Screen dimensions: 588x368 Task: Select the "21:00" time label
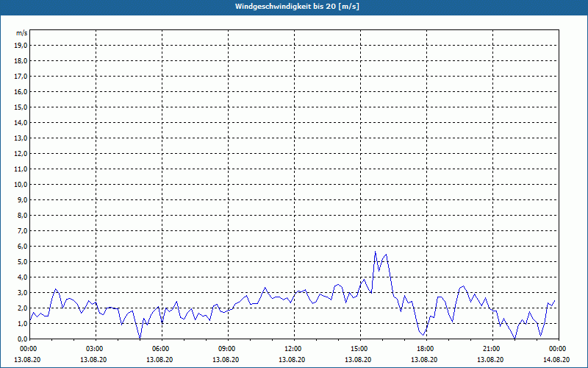click(490, 349)
